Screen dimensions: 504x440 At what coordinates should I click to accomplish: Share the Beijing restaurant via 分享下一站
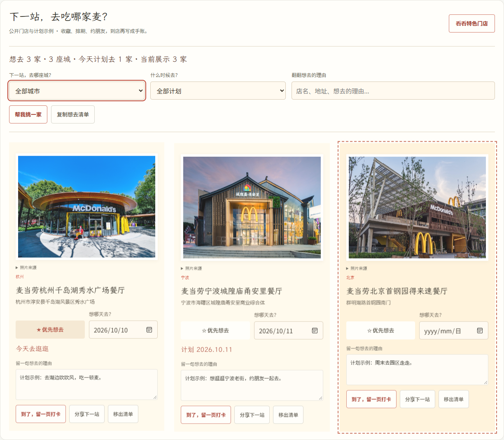point(418,399)
